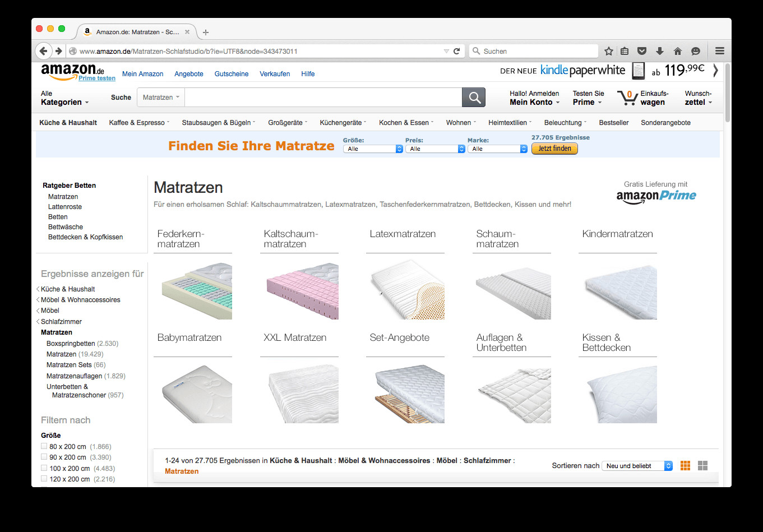Open the Großgeräte menu
Screen dimensions: 763x532
click(x=288, y=123)
